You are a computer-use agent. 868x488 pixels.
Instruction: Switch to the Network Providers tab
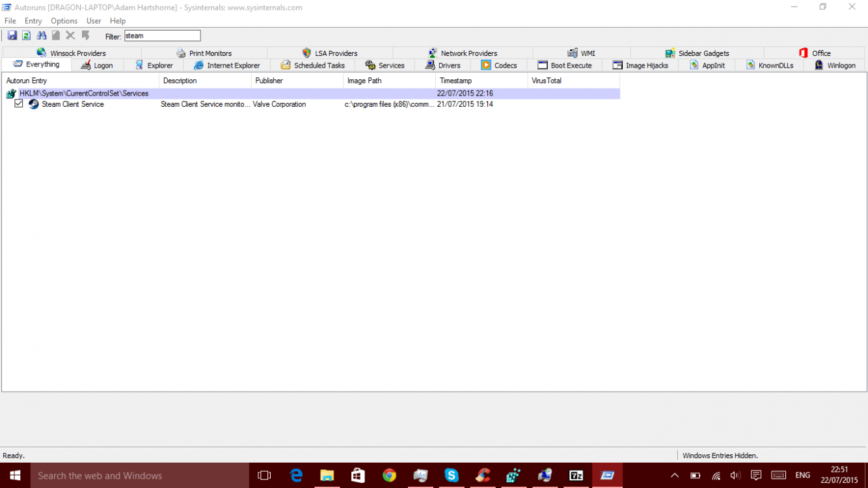463,53
